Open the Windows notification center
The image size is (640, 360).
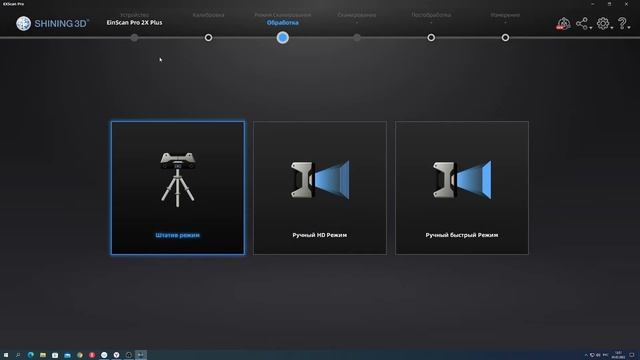click(632, 356)
